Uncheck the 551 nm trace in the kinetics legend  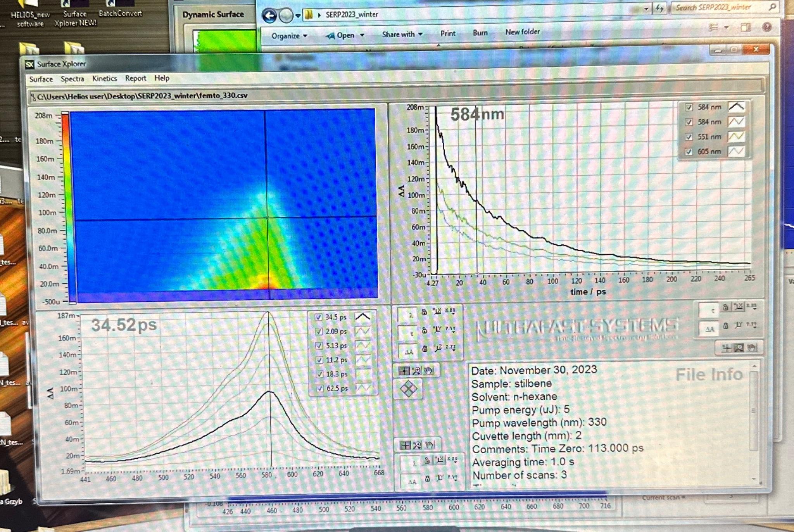pos(689,136)
